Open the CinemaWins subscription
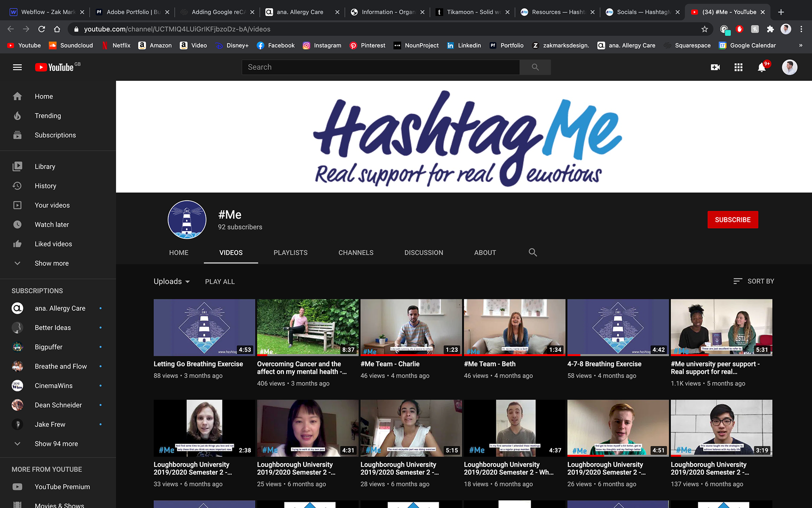 pos(58,386)
